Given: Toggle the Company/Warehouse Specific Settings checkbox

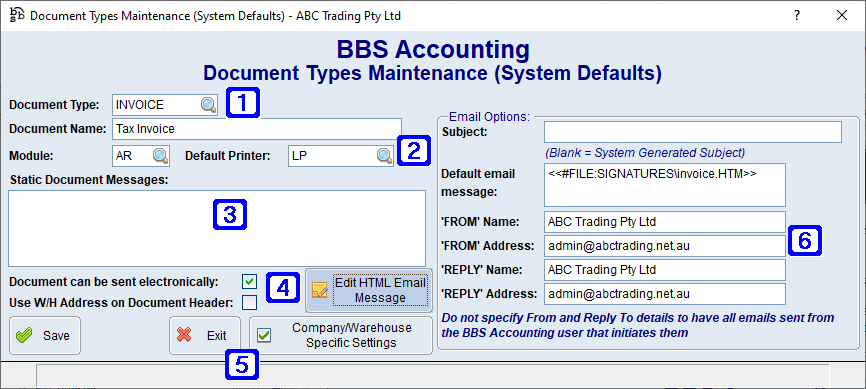Looking at the screenshot, I should point(264,335).
